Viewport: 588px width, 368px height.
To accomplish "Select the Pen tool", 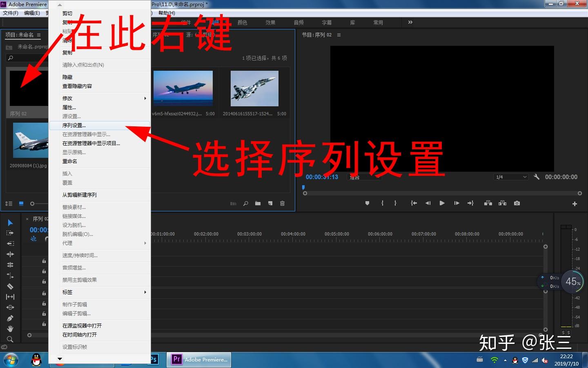I will click(10, 318).
